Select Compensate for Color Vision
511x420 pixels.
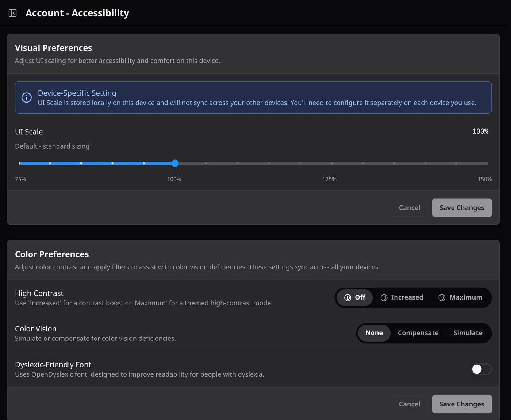coord(418,333)
